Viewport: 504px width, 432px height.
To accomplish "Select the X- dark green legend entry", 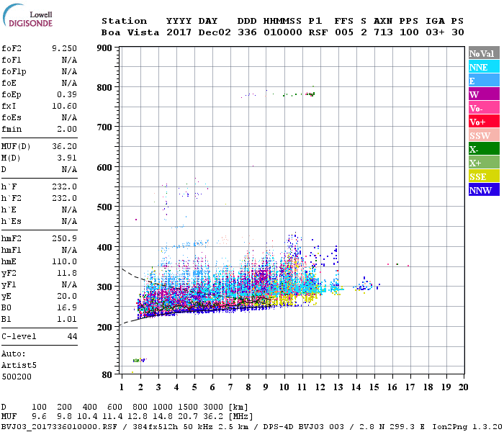I will 483,149.
